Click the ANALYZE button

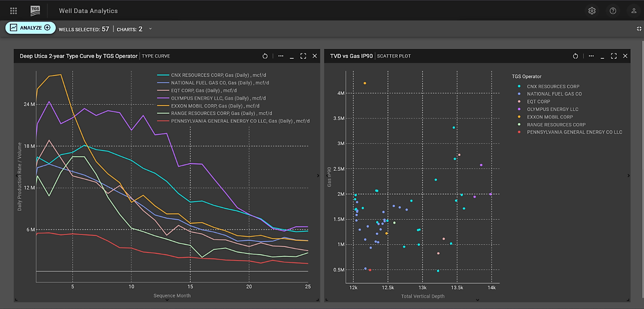pyautogui.click(x=30, y=28)
